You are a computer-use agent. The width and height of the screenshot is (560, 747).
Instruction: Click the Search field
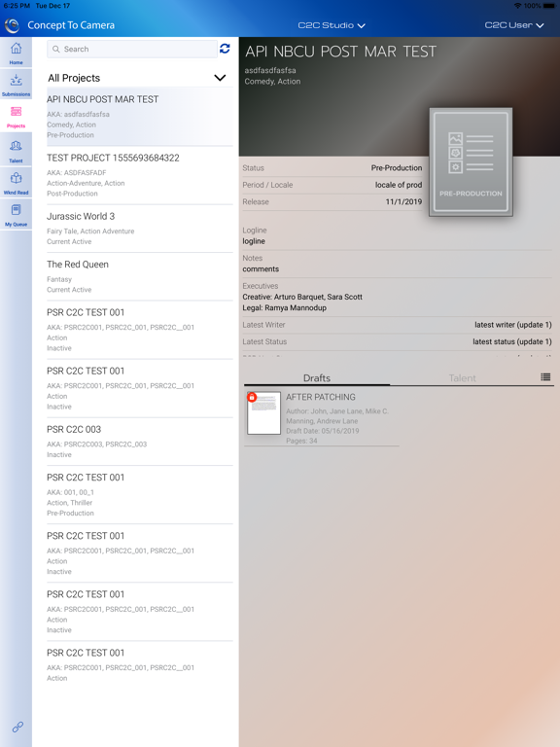point(132,49)
